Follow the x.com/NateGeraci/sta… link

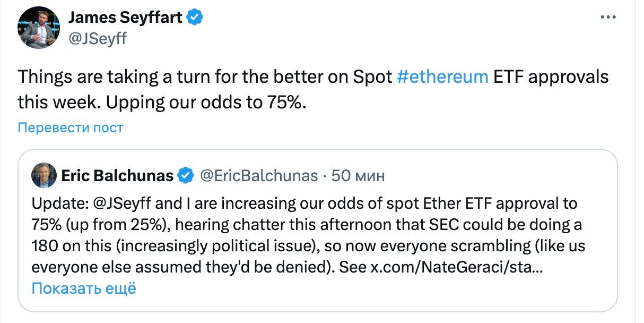(455, 267)
